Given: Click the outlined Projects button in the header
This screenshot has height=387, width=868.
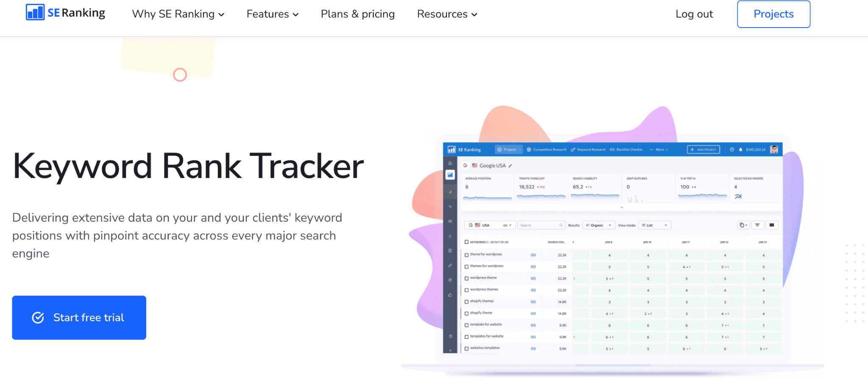Looking at the screenshot, I should click(773, 14).
